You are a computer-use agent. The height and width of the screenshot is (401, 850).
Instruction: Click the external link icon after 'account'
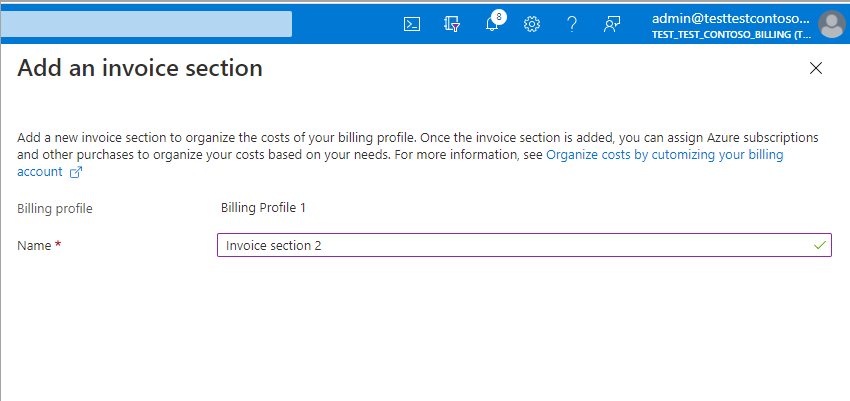[75, 172]
